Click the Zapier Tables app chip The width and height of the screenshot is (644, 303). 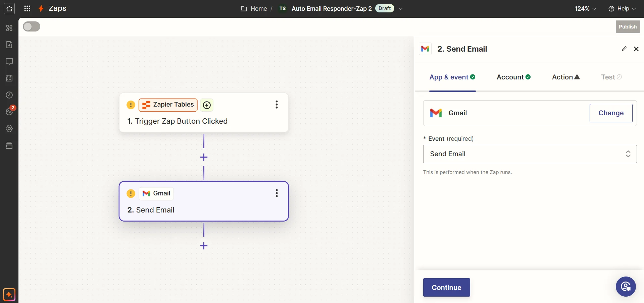[168, 105]
